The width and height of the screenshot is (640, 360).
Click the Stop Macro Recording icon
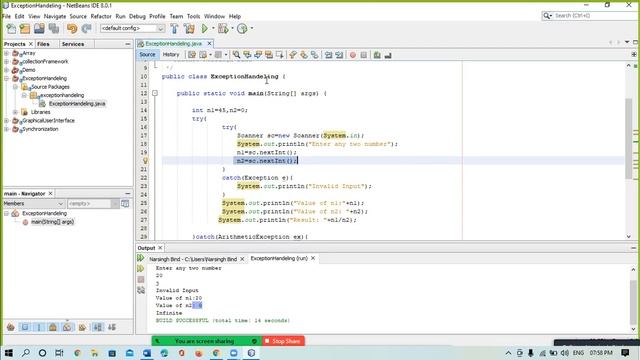pyautogui.click(x=363, y=55)
